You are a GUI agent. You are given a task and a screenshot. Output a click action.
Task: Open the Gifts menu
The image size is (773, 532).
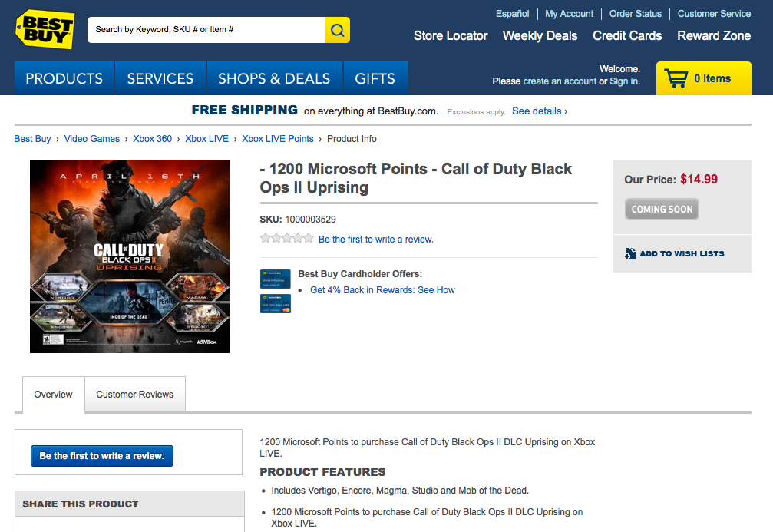[375, 78]
